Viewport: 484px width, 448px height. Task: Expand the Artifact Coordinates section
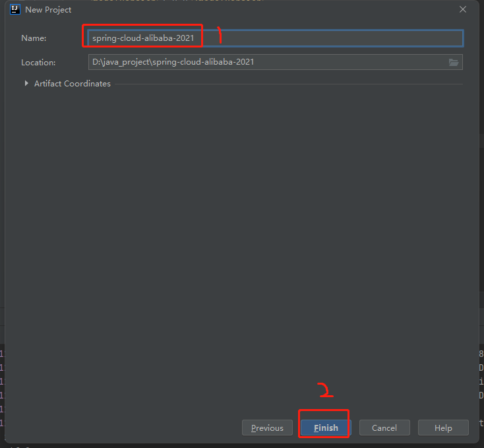point(26,83)
